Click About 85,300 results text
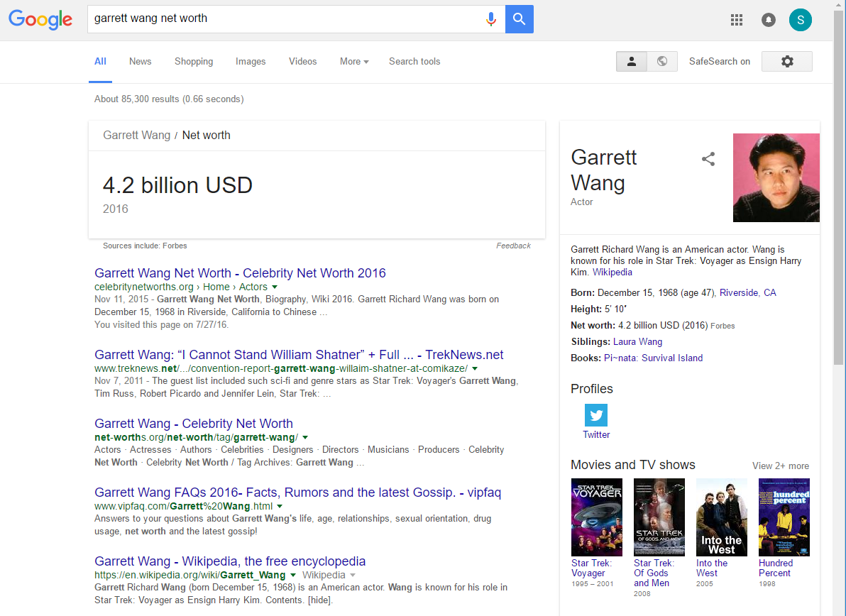Image resolution: width=846 pixels, height=616 pixels. point(169,99)
